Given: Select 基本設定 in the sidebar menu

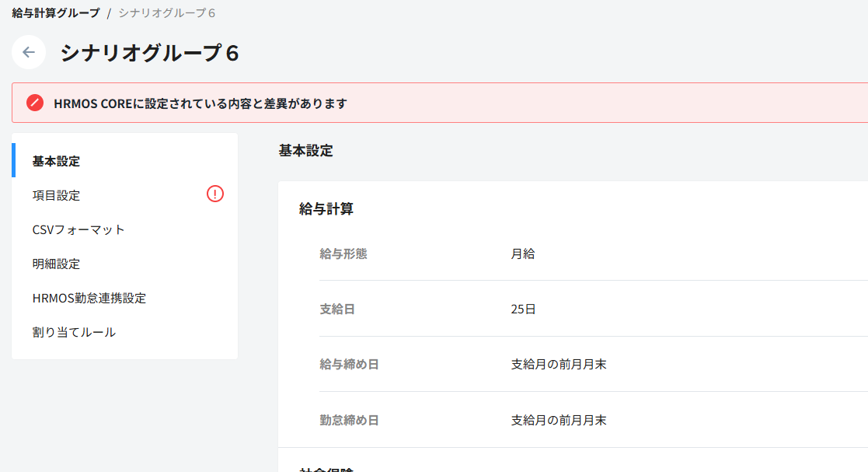Looking at the screenshot, I should click(x=56, y=162).
